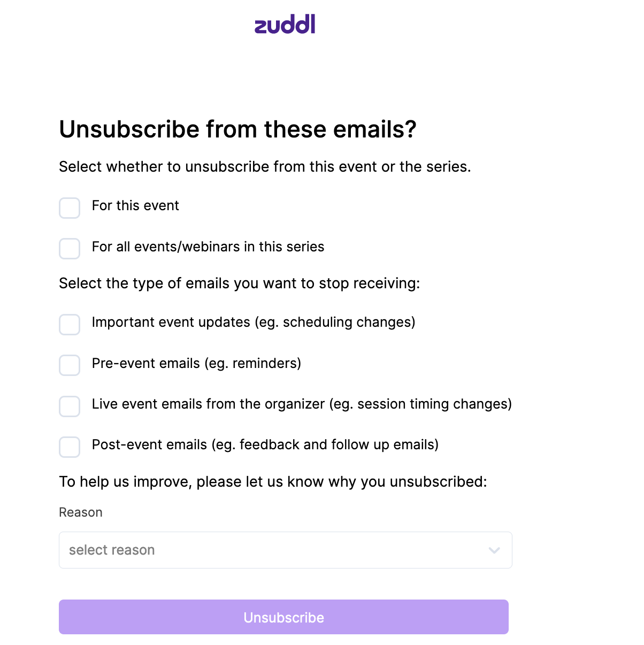This screenshot has width=644, height=645.
Task: Click the "For this event" label text
Action: (135, 206)
